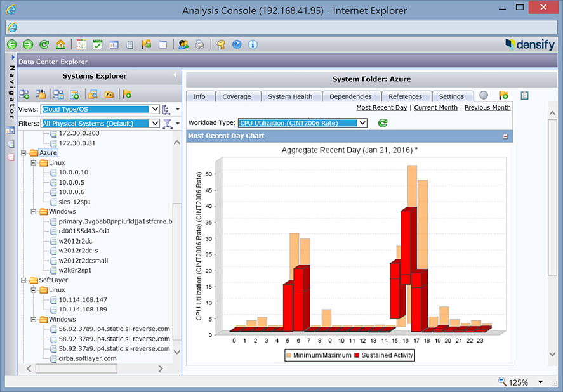Open the Workload Type dropdown
Image resolution: width=563 pixels, height=392 pixels.
[x=303, y=123]
